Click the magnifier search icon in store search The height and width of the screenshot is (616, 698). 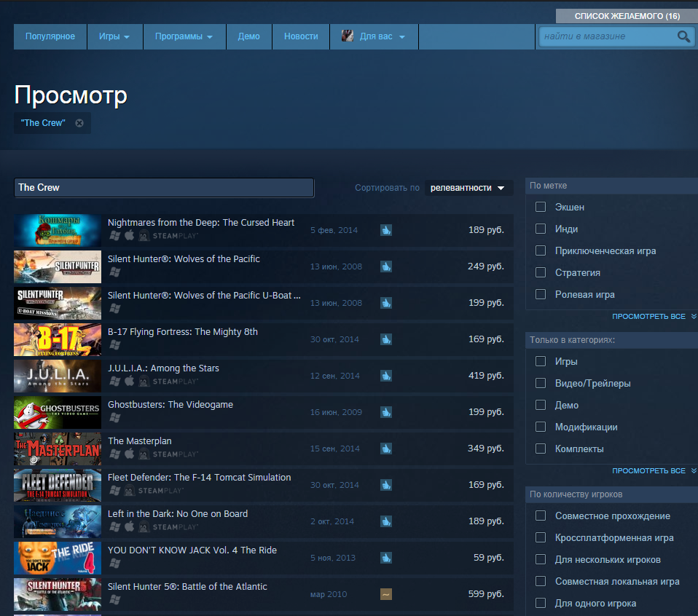(683, 36)
